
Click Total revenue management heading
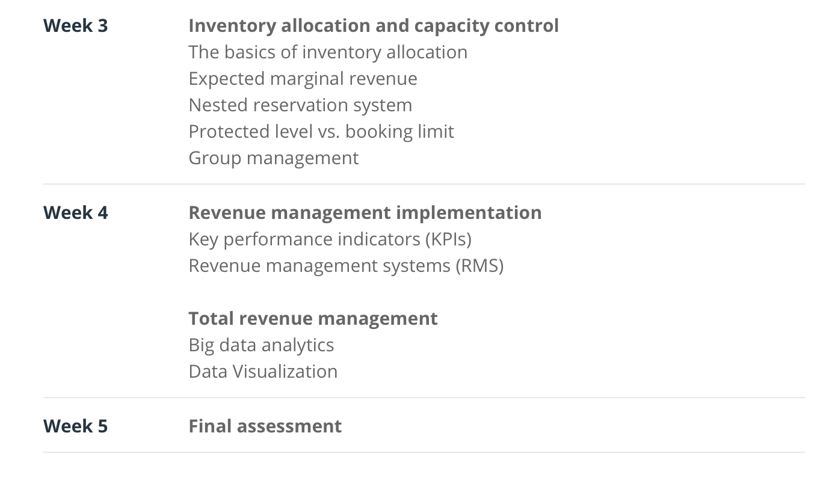point(313,319)
